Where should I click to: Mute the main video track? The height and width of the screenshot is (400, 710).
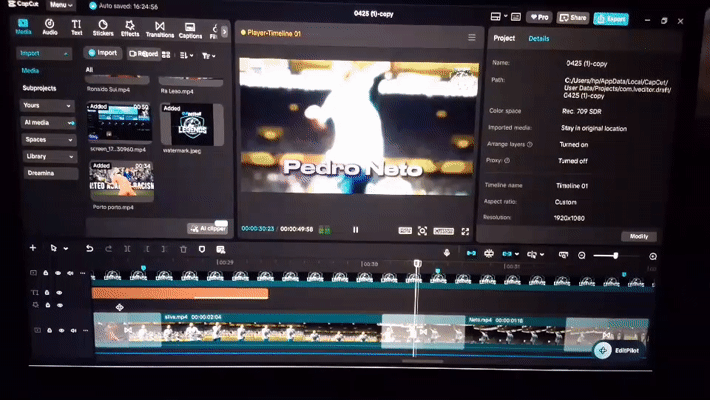coord(73,331)
